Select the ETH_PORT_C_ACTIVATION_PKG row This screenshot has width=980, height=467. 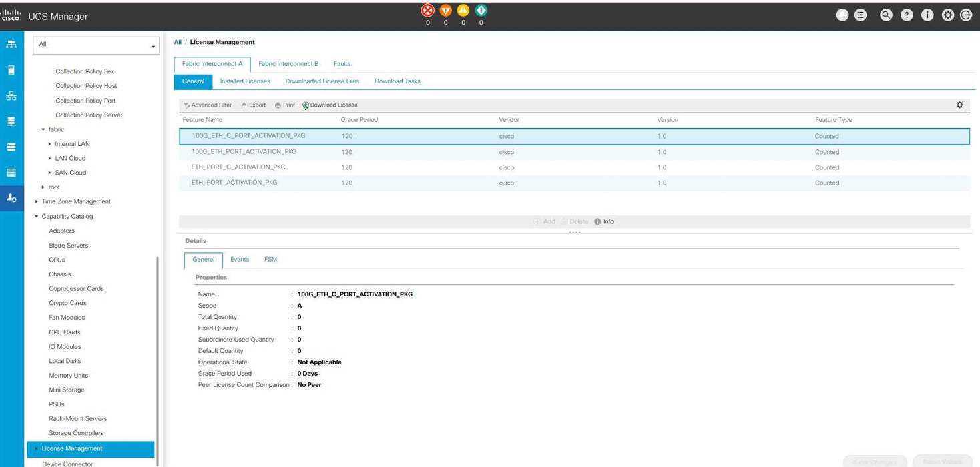pos(574,167)
